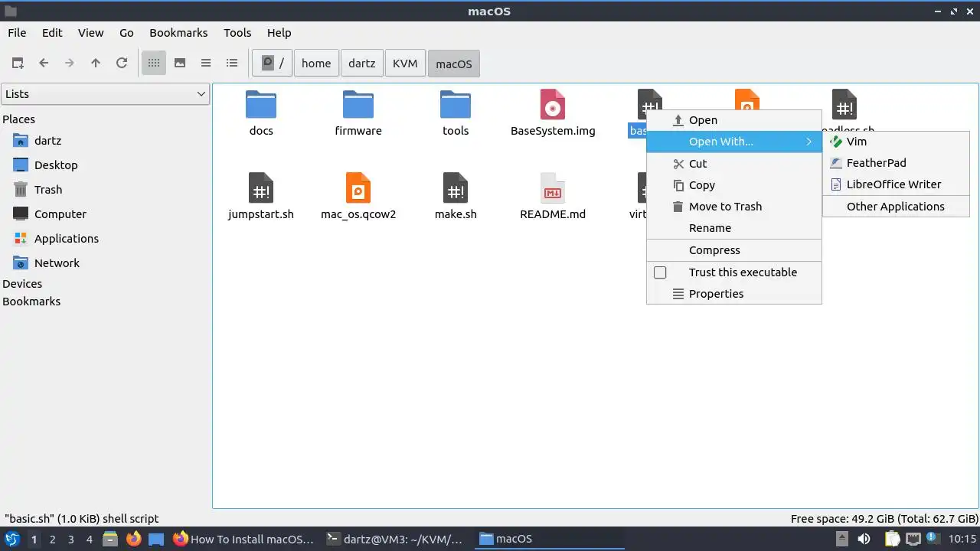Screen dimensions: 980x551
Task: Choose Move to Trash
Action: pos(734,207)
